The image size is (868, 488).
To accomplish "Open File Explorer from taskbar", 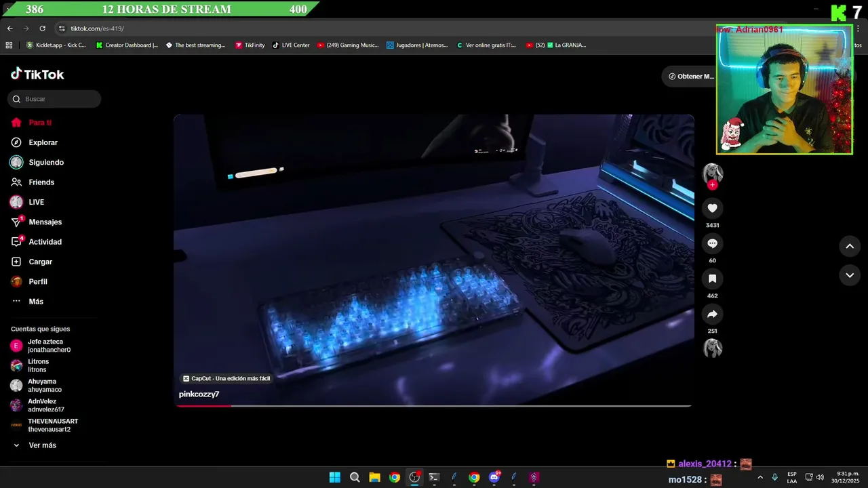I will [374, 477].
